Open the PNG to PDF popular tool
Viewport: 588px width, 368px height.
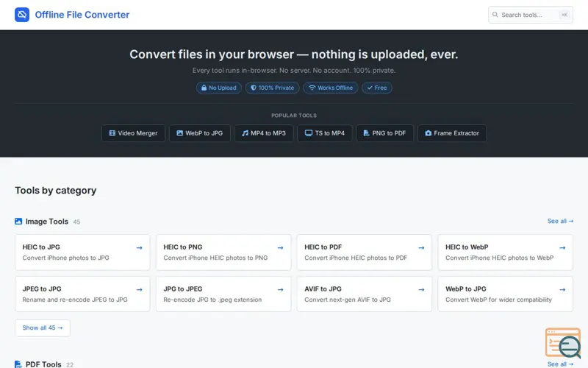384,133
